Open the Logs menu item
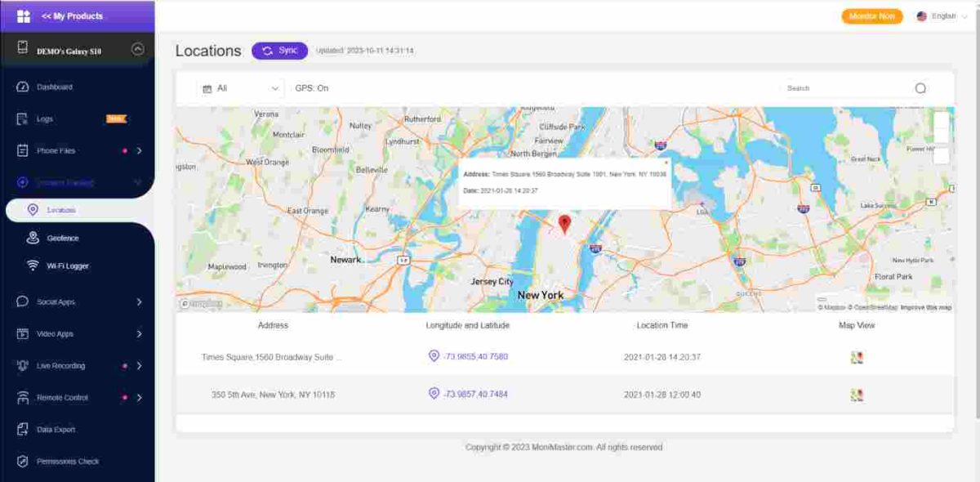The image size is (980, 482). (45, 119)
